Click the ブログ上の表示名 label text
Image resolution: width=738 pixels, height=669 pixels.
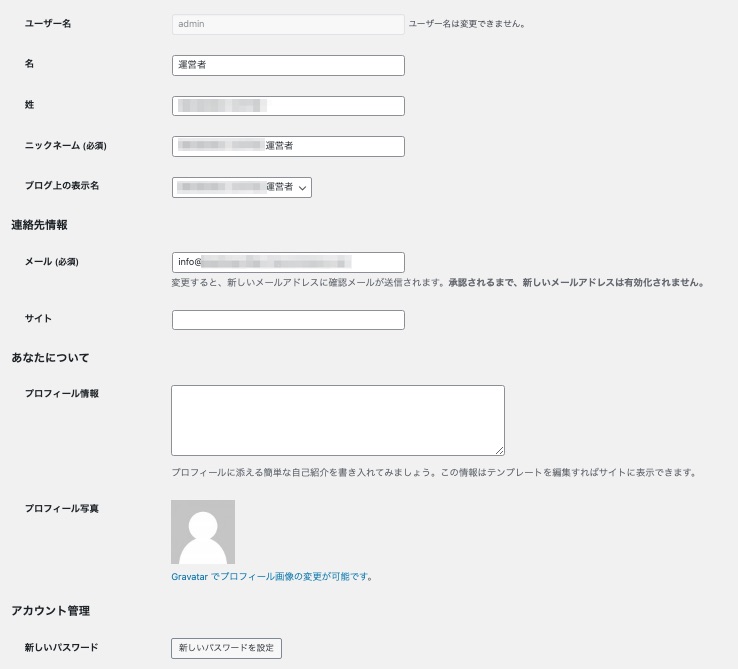tap(62, 186)
